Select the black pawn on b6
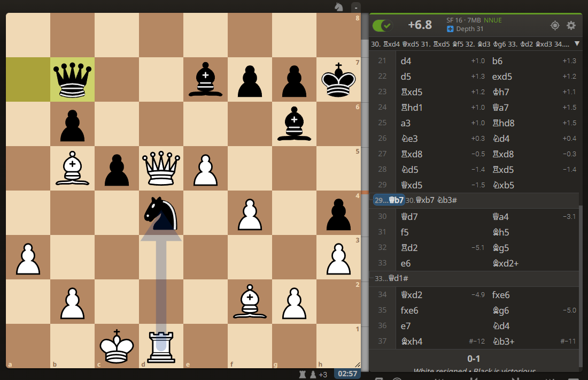This screenshot has width=588, height=380. point(72,124)
